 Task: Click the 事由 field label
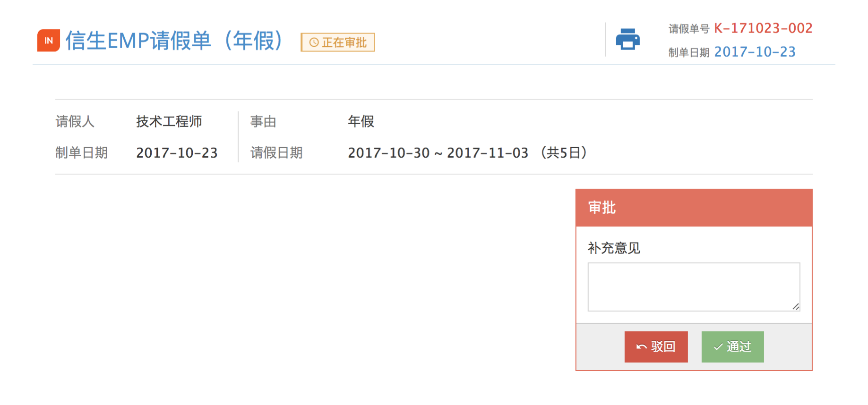[x=263, y=121]
